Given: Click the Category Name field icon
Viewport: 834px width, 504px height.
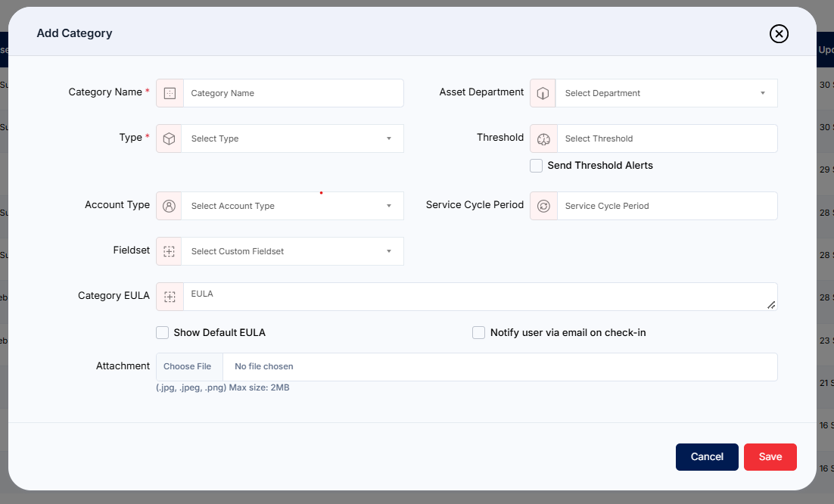Looking at the screenshot, I should click(170, 93).
